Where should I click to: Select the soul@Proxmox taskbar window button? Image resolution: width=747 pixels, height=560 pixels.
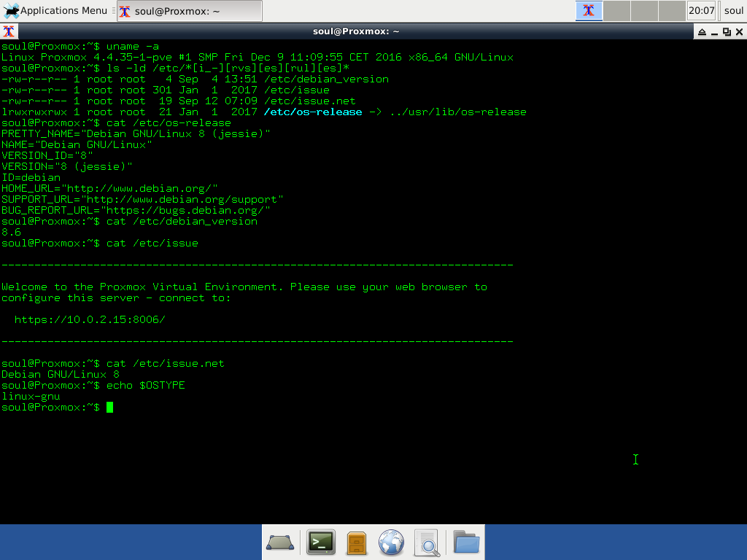coord(190,11)
